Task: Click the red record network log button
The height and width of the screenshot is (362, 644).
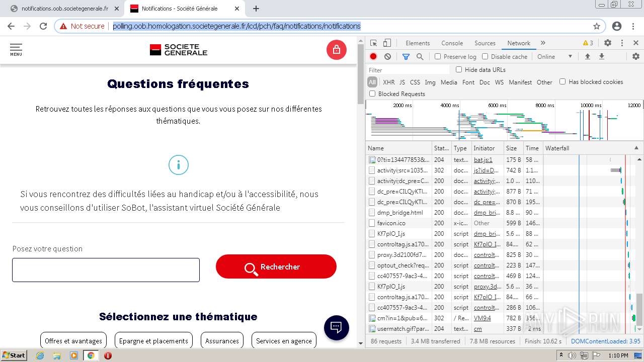Action: [x=373, y=57]
